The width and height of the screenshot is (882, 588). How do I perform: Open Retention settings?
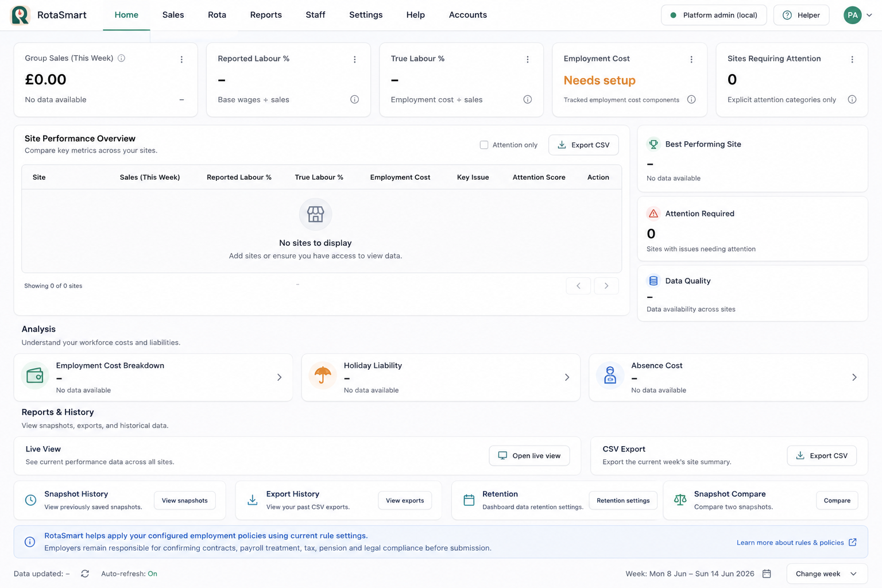623,500
